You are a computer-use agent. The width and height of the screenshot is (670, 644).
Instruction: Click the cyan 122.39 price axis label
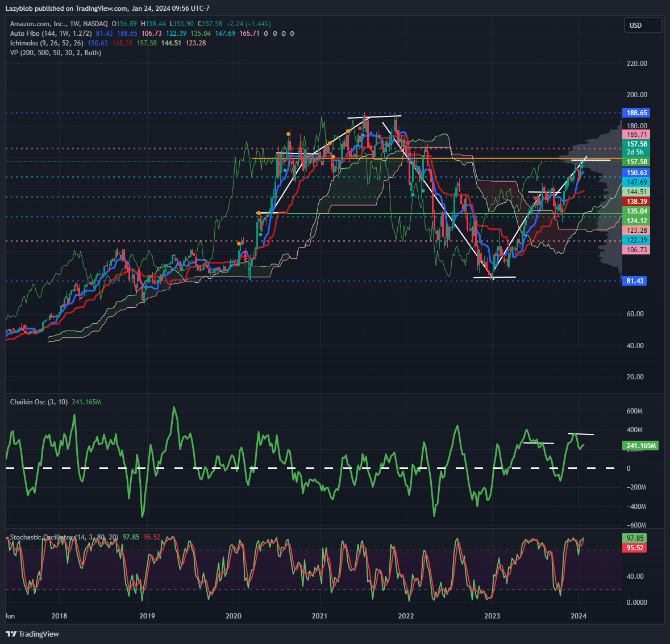(636, 240)
